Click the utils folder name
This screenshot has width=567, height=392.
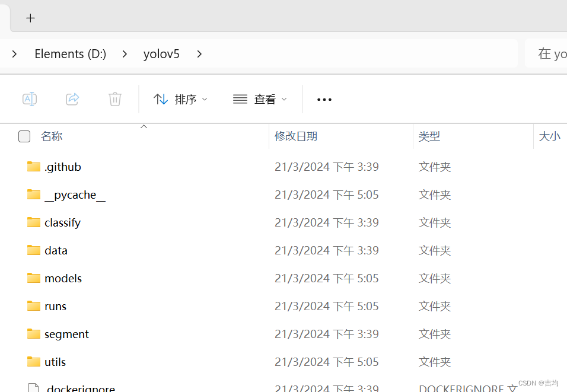click(55, 362)
